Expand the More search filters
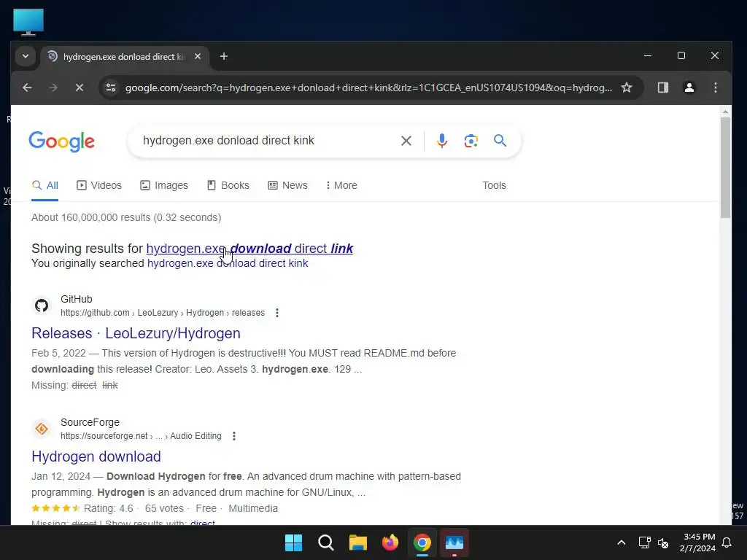The image size is (747, 560). (341, 185)
